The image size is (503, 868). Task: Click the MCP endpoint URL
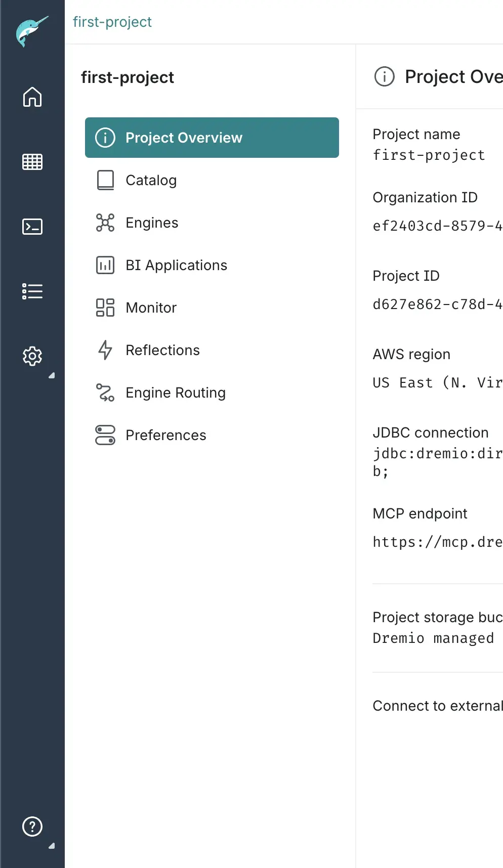pos(438,542)
